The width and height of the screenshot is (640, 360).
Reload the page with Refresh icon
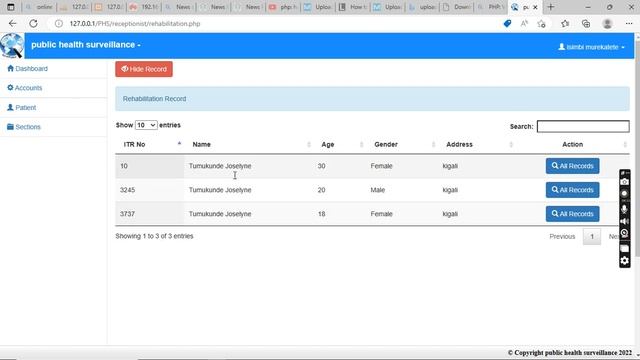coord(33,24)
